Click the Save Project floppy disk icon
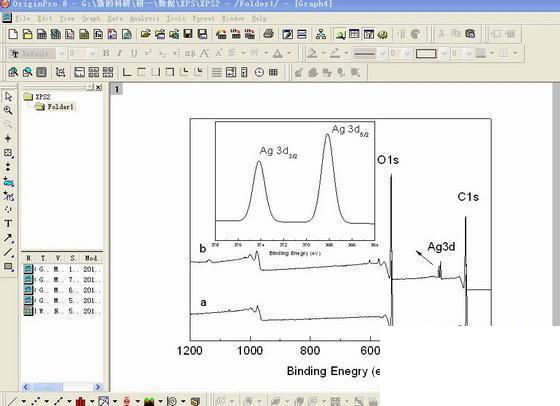This screenshot has width=560, height=406. (x=188, y=34)
